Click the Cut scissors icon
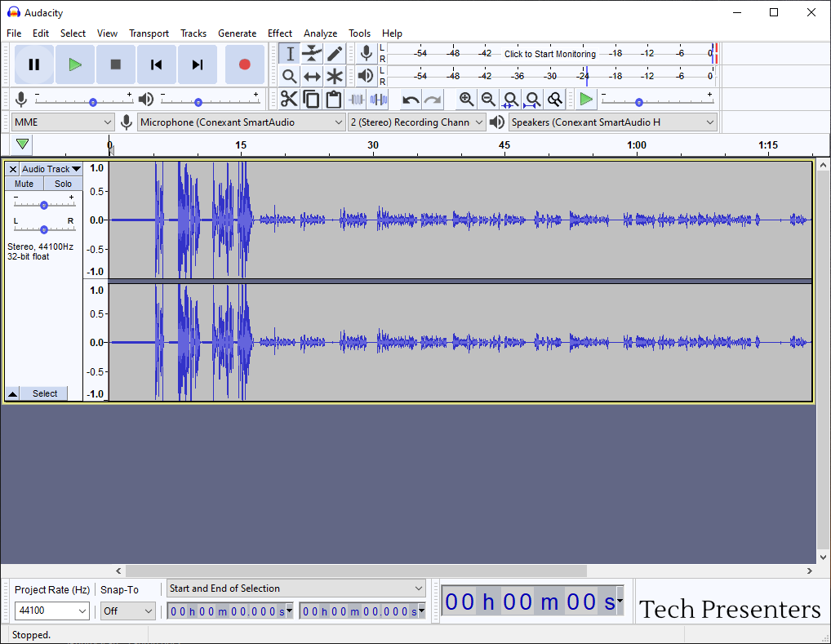This screenshot has width=831, height=644. pyautogui.click(x=289, y=99)
